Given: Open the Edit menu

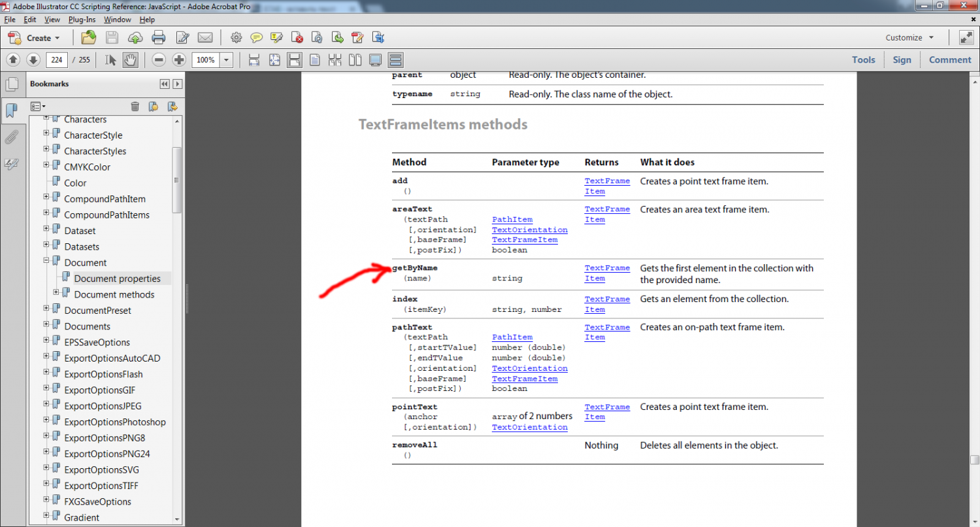Looking at the screenshot, I should tap(30, 20).
